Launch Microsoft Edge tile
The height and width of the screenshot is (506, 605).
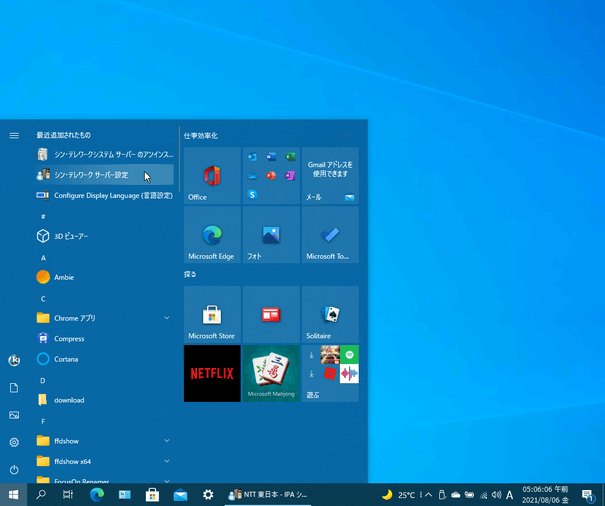coord(212,235)
